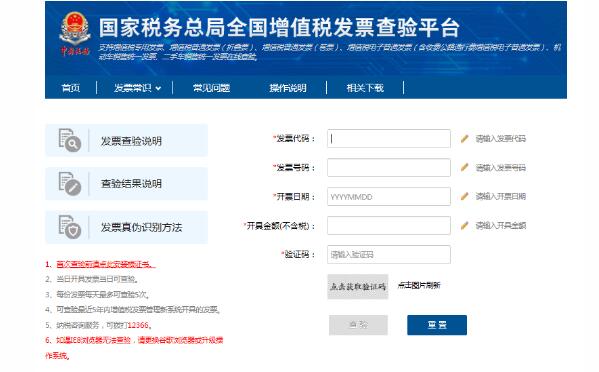Image resolution: width=599 pixels, height=372 pixels.
Task: Click the 开票日期 YYYYMMDD date field
Action: pos(389,196)
